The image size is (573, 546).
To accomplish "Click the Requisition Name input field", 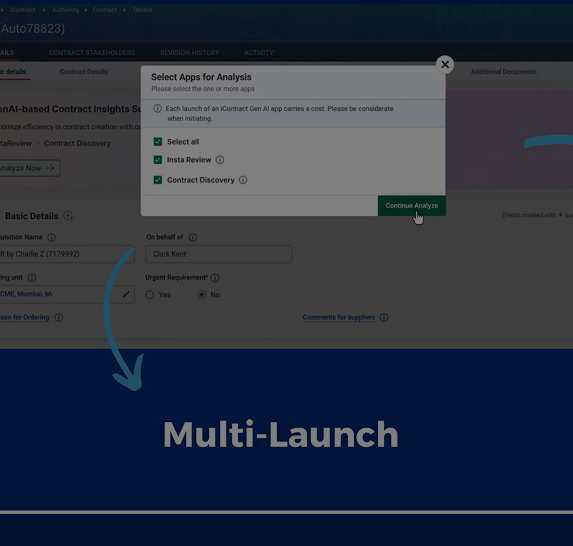I will pos(67,254).
